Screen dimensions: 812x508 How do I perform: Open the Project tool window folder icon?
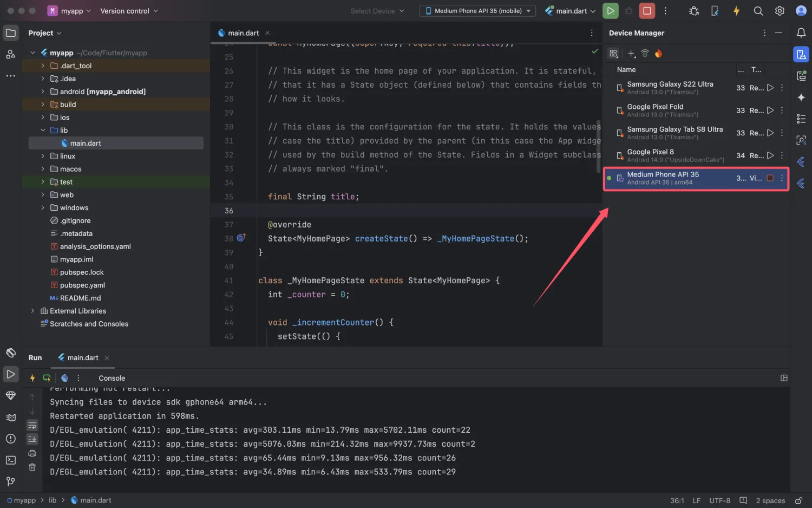pos(10,33)
